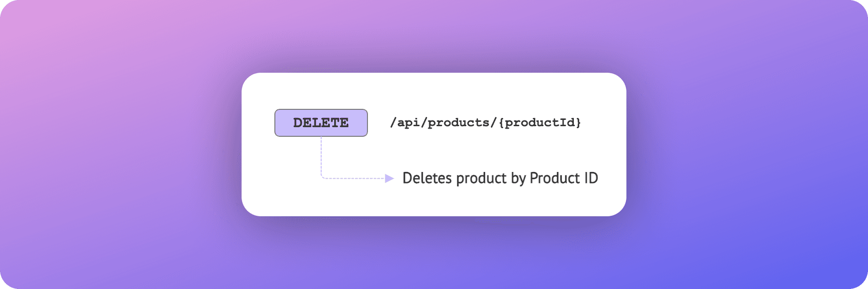The width and height of the screenshot is (868, 289).
Task: Click the DELETE method badge
Action: [321, 123]
